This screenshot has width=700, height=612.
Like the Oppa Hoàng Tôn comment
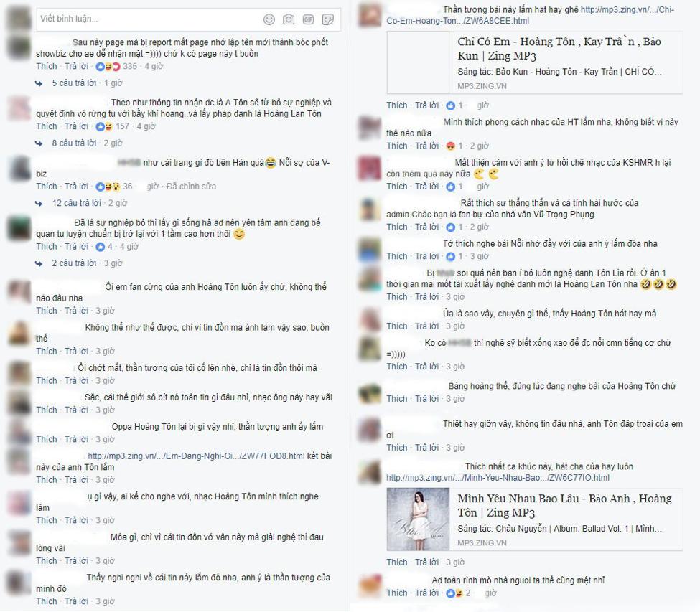pyautogui.click(x=47, y=439)
